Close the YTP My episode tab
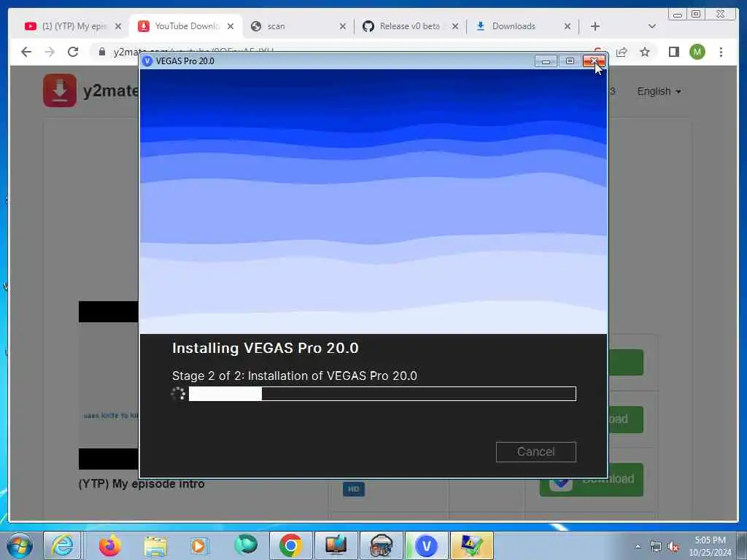Screen dimensions: 747x560 118,26
